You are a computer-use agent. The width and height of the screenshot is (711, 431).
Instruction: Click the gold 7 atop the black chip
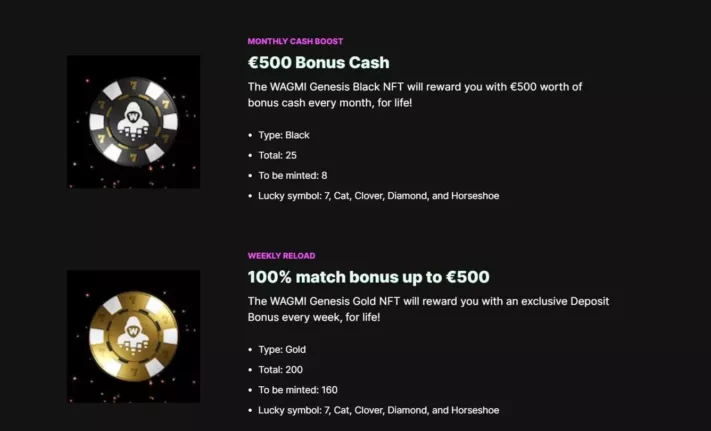tap(133, 85)
